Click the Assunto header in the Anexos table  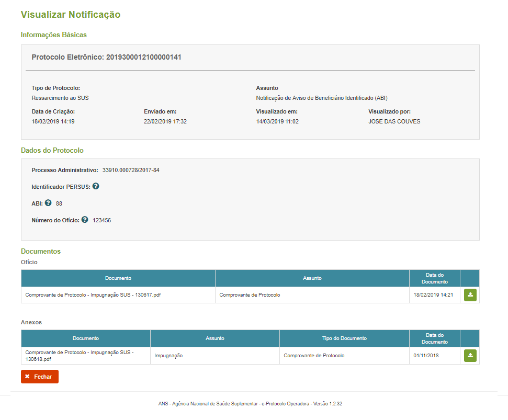tap(215, 338)
